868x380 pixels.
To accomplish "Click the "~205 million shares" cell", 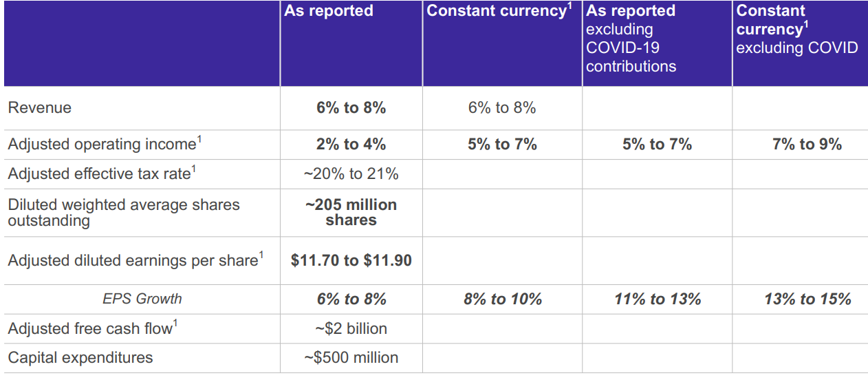I will (351, 213).
